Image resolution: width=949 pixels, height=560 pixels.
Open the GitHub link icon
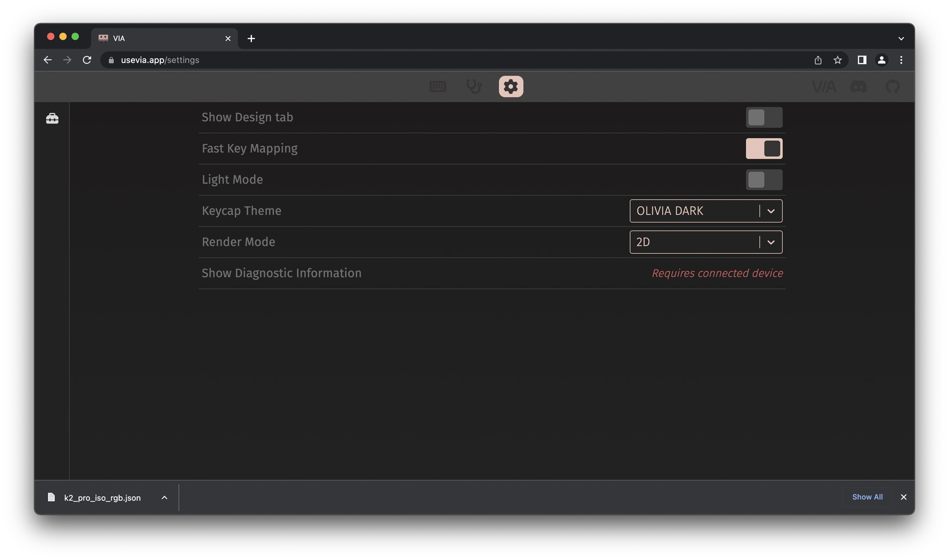(892, 87)
